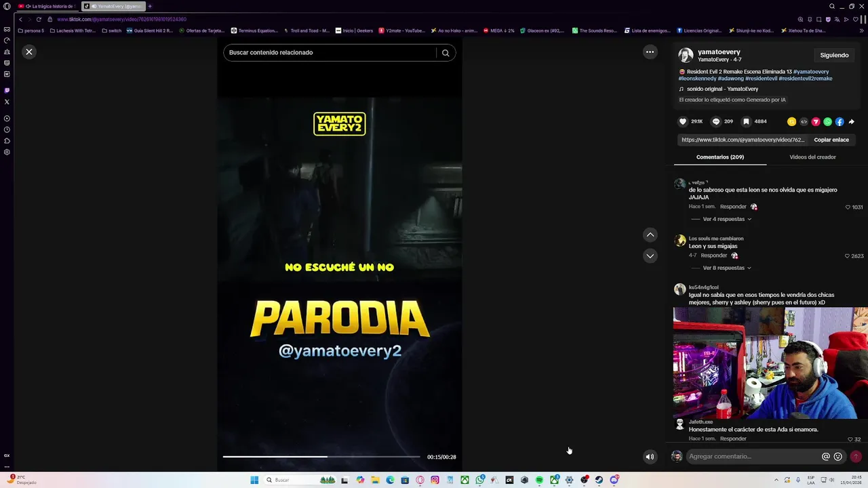Click the ku54n4g1col commenter avatar
Viewport: 868px width, 488px height.
point(679,289)
